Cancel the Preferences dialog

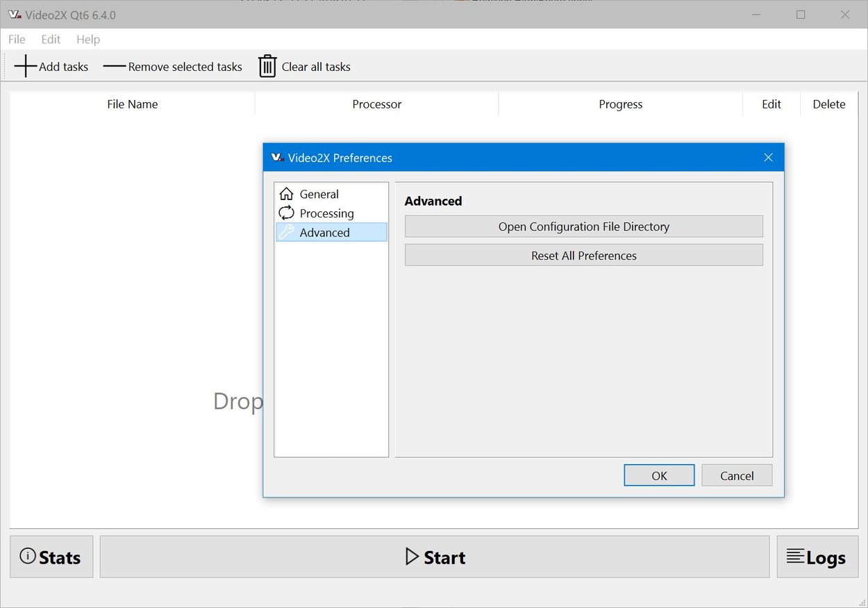(x=737, y=475)
